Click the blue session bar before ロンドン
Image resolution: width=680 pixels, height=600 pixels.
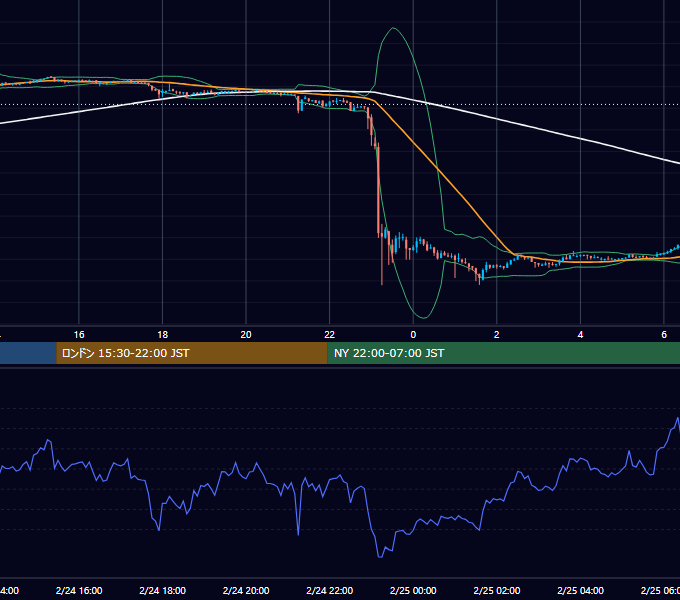(28, 353)
